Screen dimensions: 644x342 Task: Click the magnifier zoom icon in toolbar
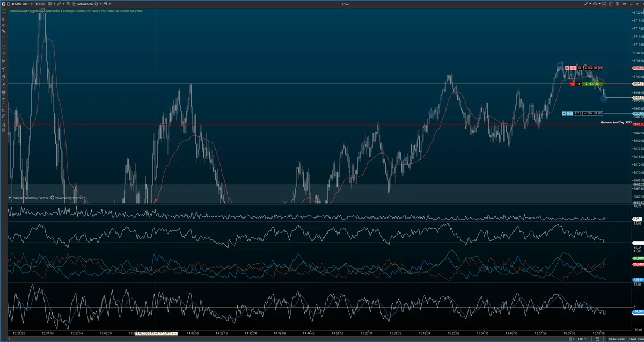(68, 4)
